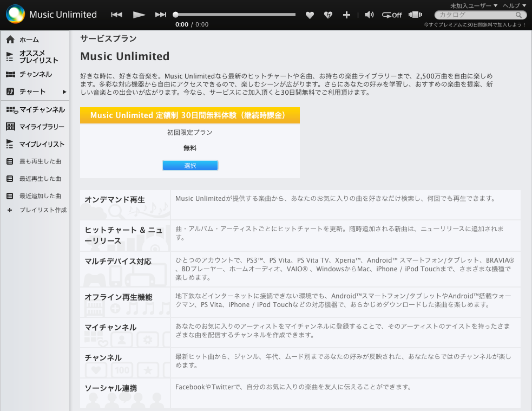Viewport: 532px width, 411px height.
Task: Open 最近再生した曲 list
Action: [40, 179]
